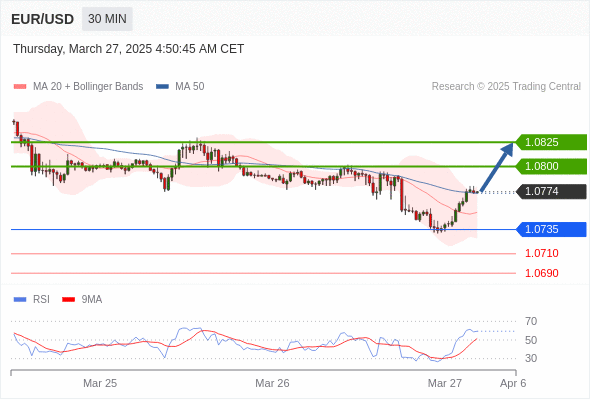
Task: Click the blue upward forecast arrow
Action: (497, 167)
